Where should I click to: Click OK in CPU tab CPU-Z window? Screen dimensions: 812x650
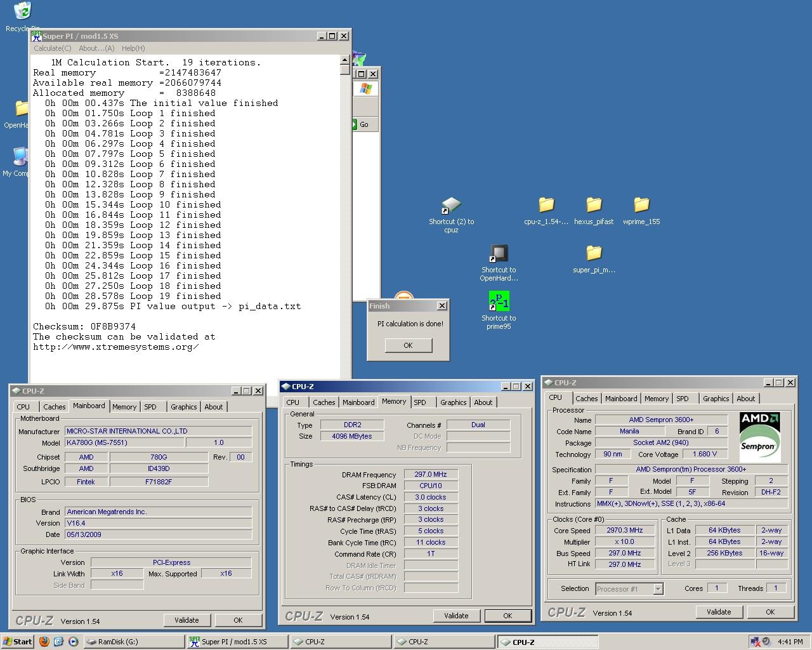coord(770,612)
